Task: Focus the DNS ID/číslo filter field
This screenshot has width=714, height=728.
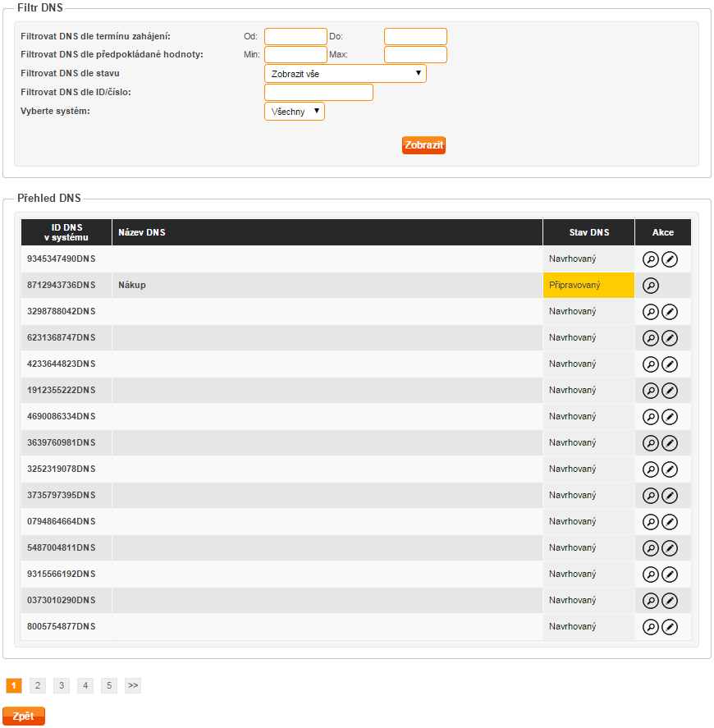Action: [318, 92]
